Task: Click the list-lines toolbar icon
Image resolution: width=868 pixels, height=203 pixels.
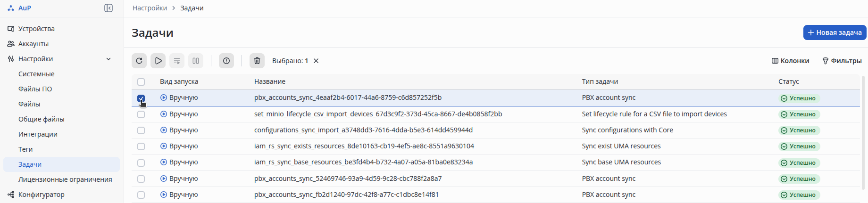Action: tap(177, 61)
